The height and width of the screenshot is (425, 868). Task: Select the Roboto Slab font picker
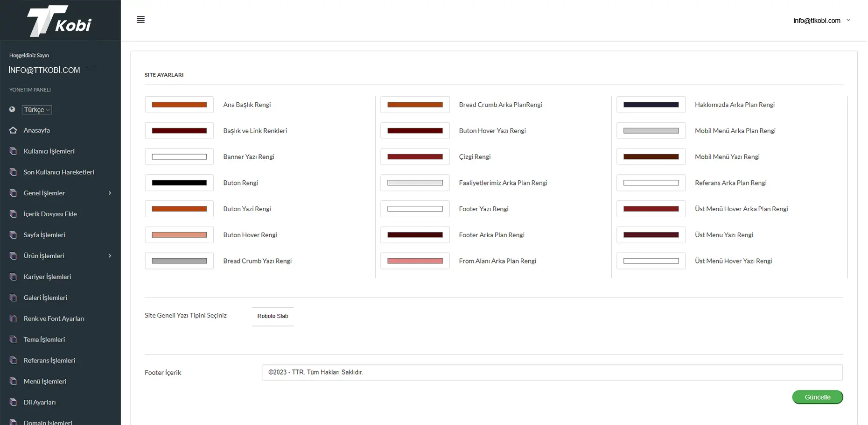tap(273, 316)
